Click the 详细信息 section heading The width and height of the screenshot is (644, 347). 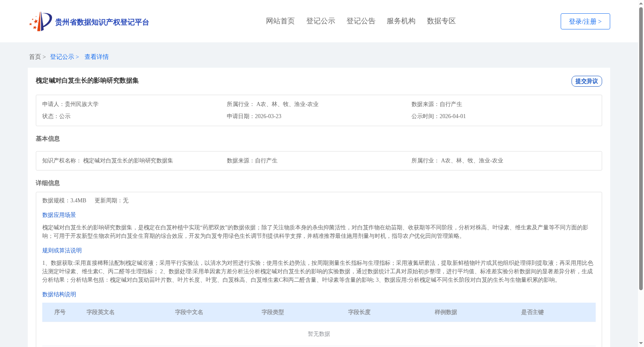click(47, 183)
